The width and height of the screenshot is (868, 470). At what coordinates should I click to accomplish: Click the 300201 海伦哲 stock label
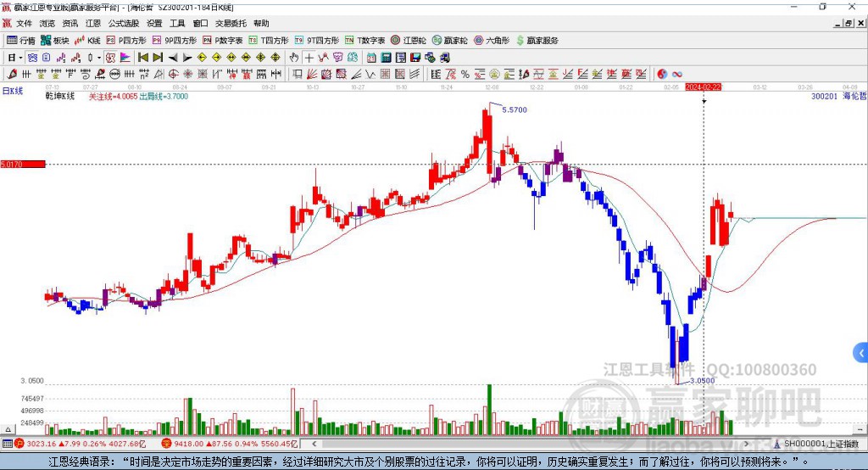click(838, 97)
